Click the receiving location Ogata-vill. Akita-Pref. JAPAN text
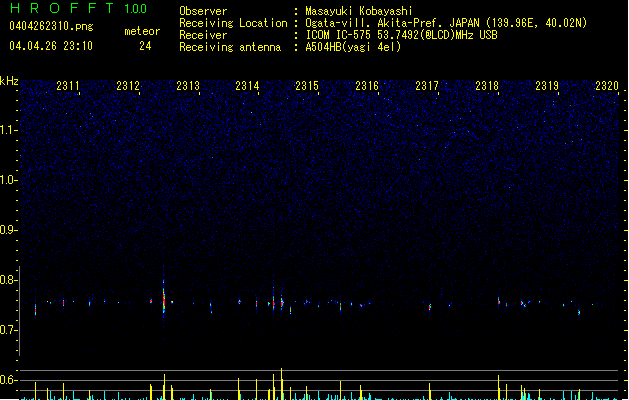629x400 pixels. 446,23
